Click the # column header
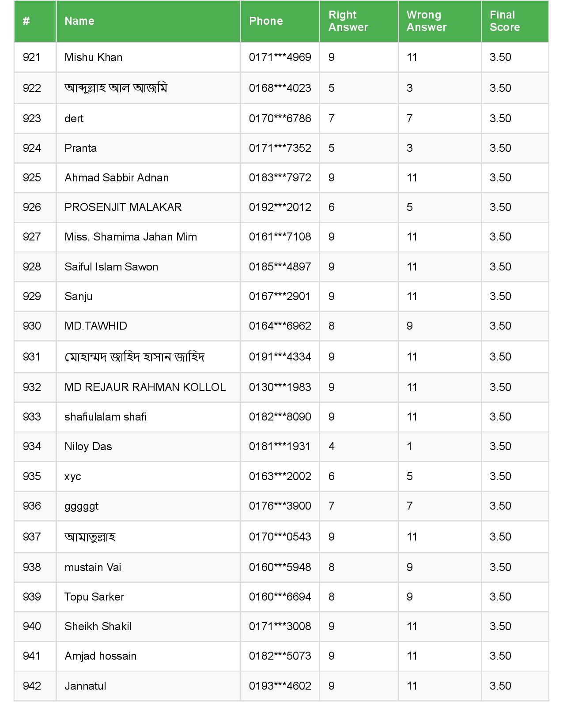The width and height of the screenshot is (563, 728). coord(26,21)
